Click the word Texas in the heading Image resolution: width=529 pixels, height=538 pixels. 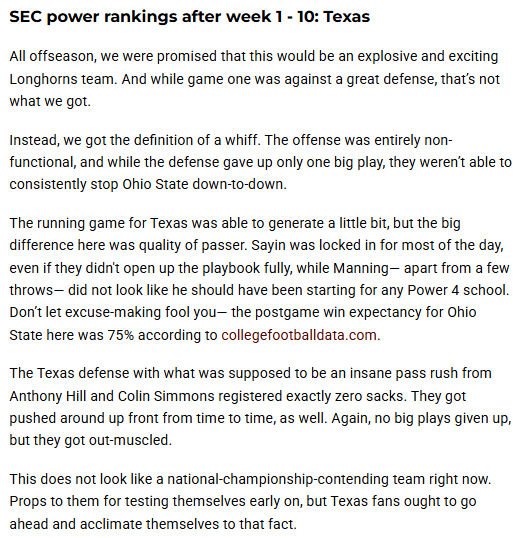(346, 16)
